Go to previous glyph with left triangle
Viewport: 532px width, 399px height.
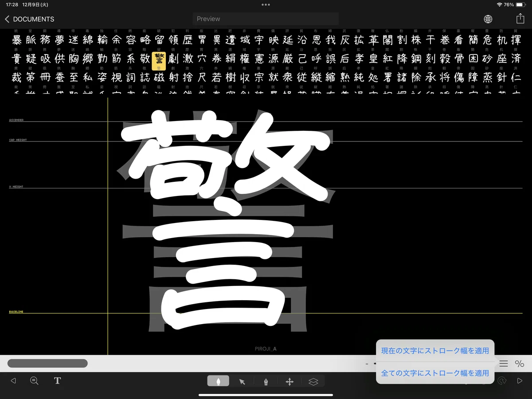(13, 381)
